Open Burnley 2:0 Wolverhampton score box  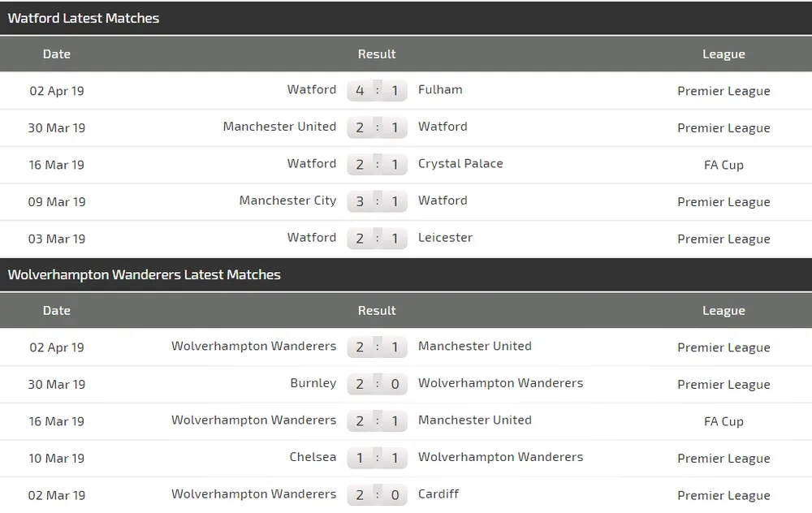(x=377, y=384)
